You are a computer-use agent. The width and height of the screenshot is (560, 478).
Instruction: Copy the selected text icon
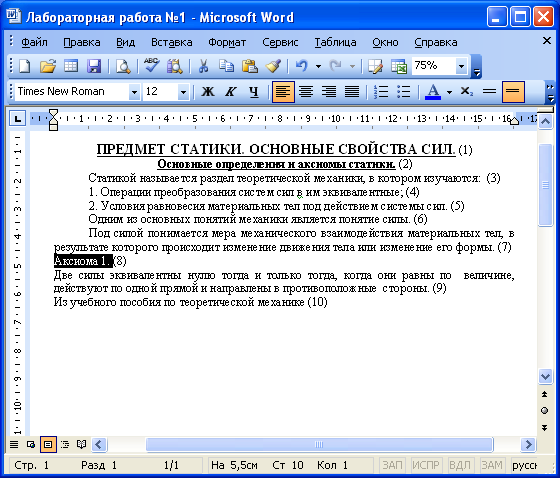pos(226,66)
